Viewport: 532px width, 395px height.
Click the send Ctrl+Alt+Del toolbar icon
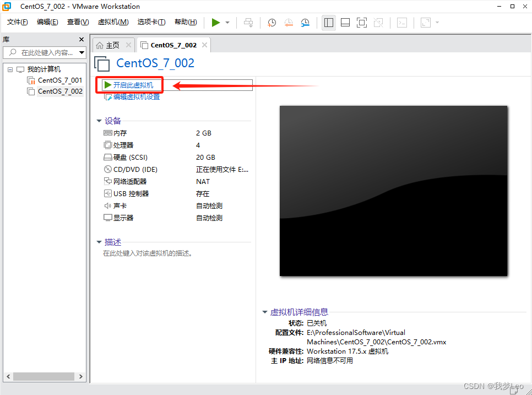(x=248, y=23)
